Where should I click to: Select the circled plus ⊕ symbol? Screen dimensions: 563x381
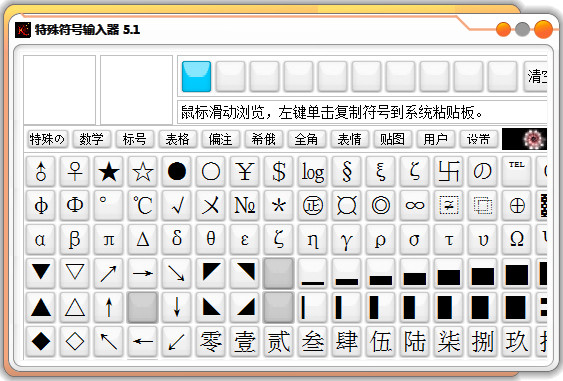point(516,205)
